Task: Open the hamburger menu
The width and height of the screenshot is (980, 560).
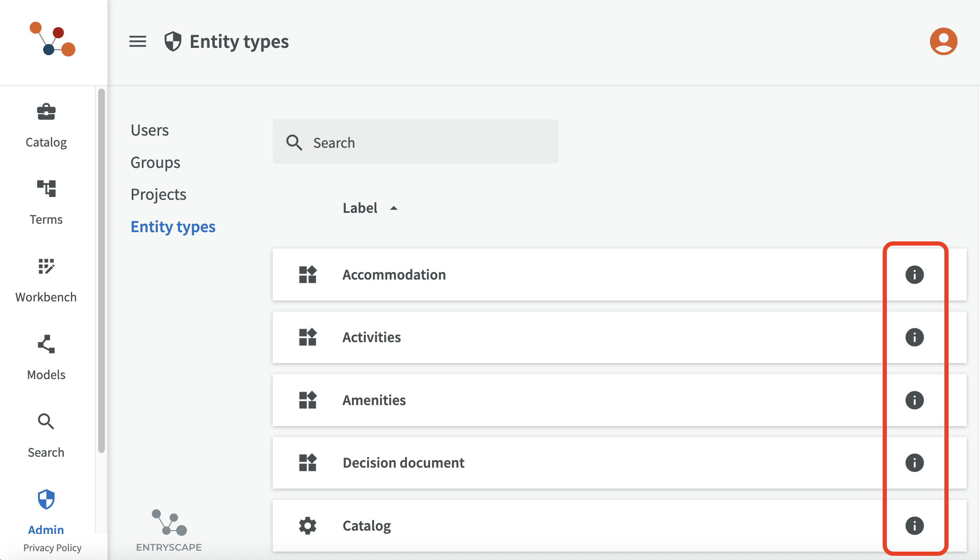Action: [x=138, y=42]
